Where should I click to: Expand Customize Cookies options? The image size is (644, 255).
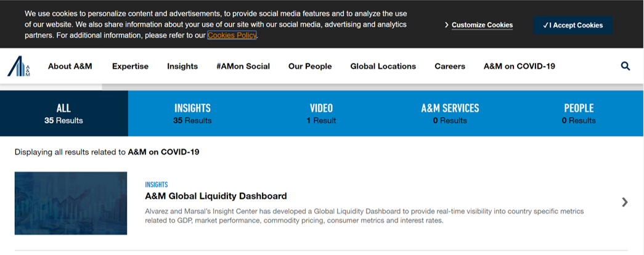tap(479, 25)
